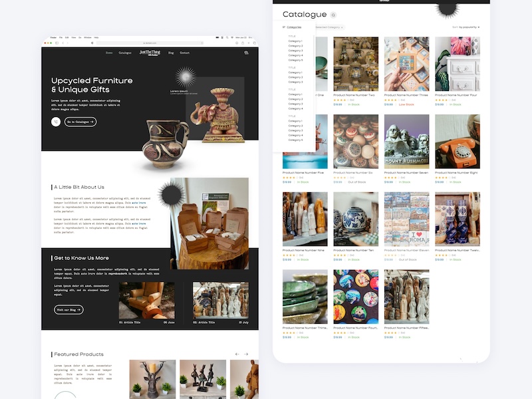This screenshot has height=399, width=532.
Task: Click the Visit our Blog button
Action: 68,309
